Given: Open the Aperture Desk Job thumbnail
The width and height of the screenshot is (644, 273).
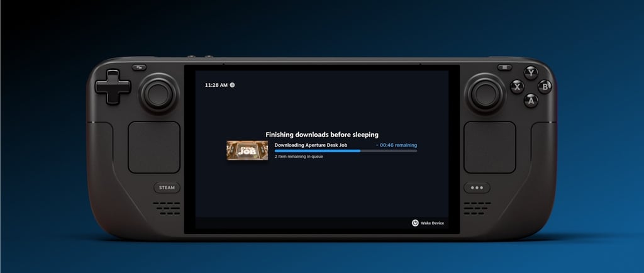Looking at the screenshot, I should [247, 150].
